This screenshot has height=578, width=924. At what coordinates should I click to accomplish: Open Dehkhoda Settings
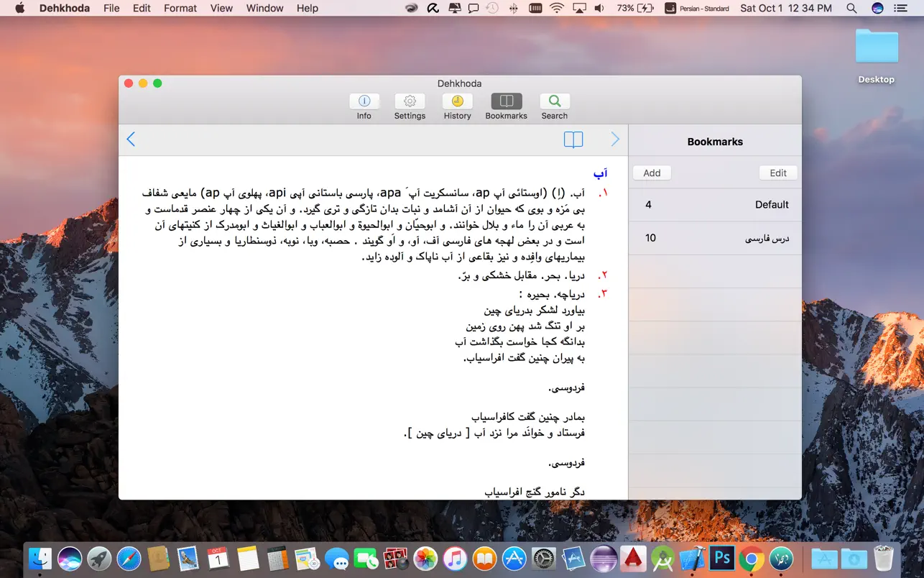click(x=410, y=106)
